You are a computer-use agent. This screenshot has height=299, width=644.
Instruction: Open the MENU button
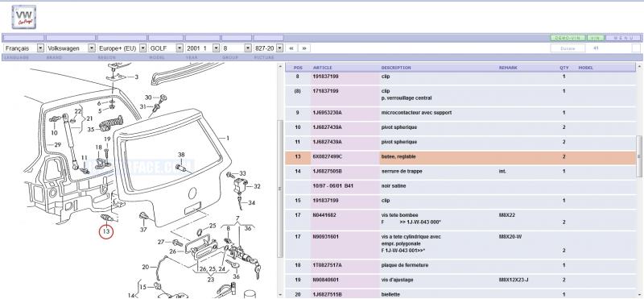(x=623, y=38)
